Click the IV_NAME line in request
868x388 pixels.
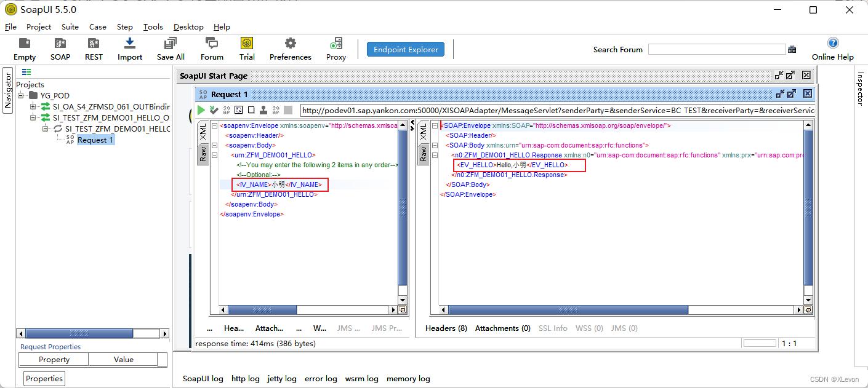279,184
